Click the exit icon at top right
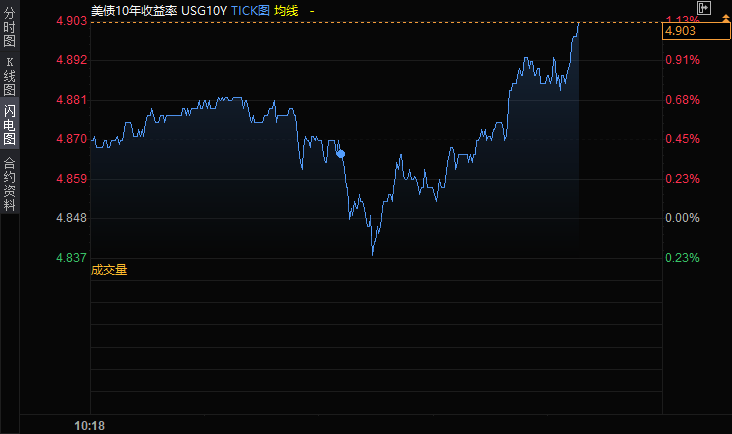 pyautogui.click(x=704, y=8)
